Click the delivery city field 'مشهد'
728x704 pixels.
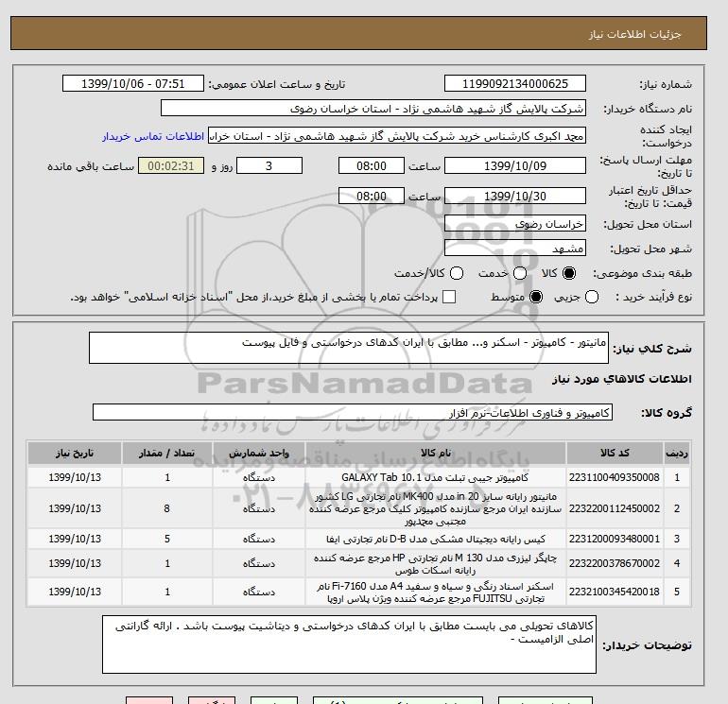pos(515,249)
